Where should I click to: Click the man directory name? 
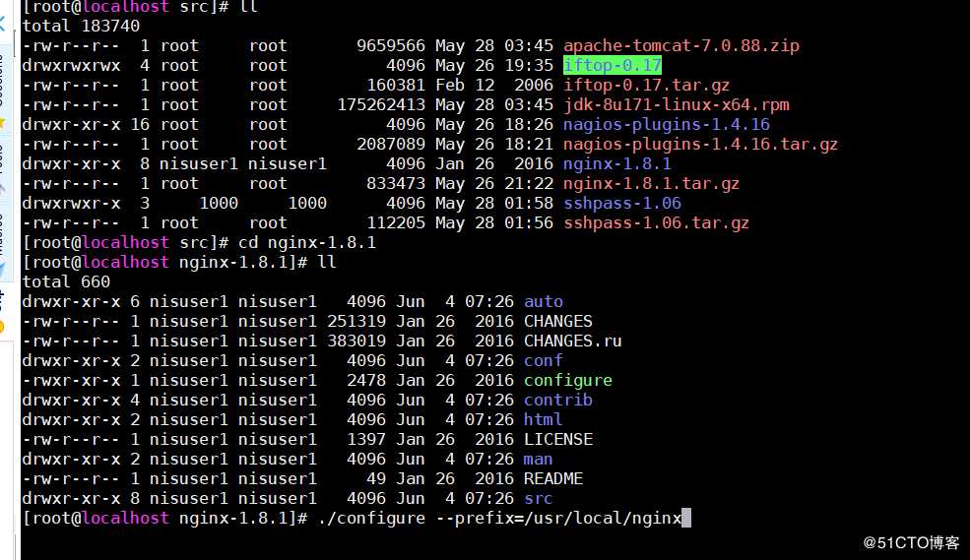[x=539, y=460]
